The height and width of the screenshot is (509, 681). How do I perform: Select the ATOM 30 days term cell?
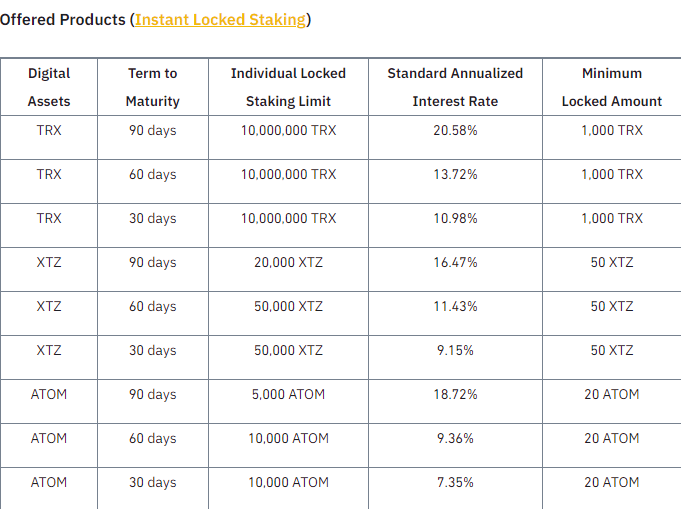152,483
